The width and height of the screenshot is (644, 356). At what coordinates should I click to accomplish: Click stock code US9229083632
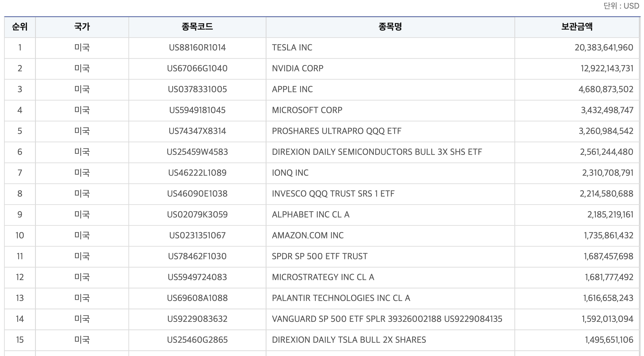pos(197,319)
